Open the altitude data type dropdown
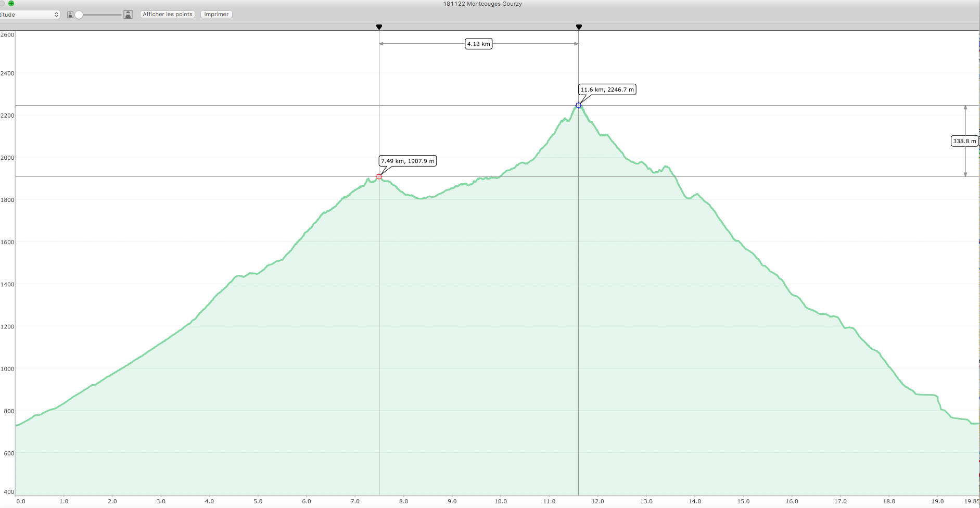980x508 pixels. point(29,15)
